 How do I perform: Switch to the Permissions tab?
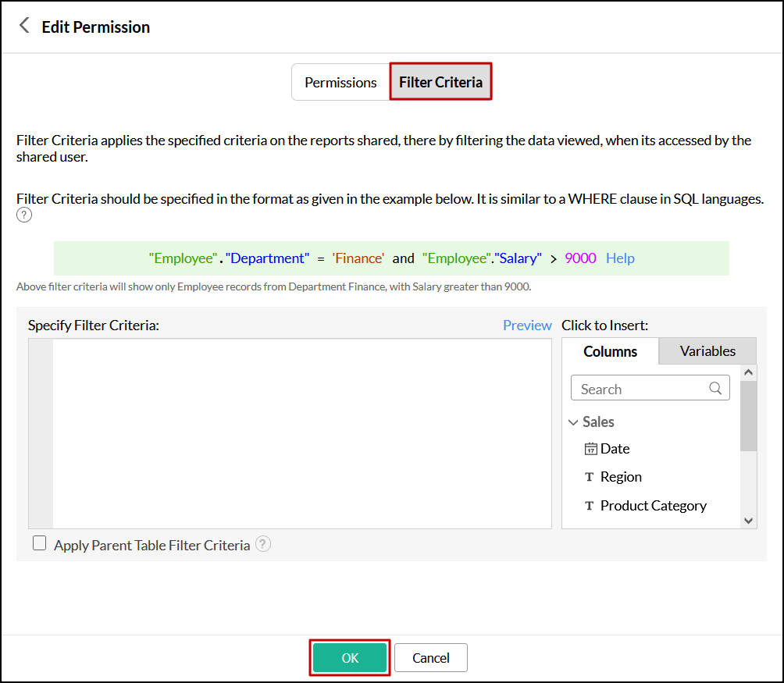click(x=340, y=82)
